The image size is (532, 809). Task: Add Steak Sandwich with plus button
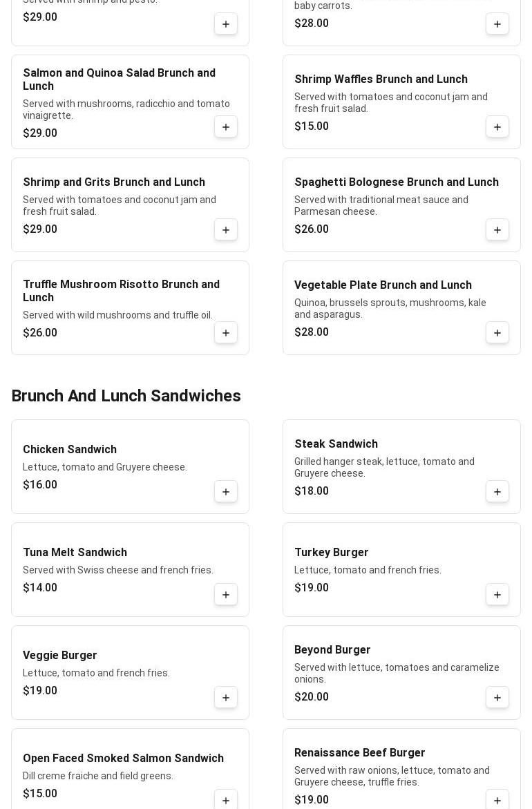[x=497, y=492]
